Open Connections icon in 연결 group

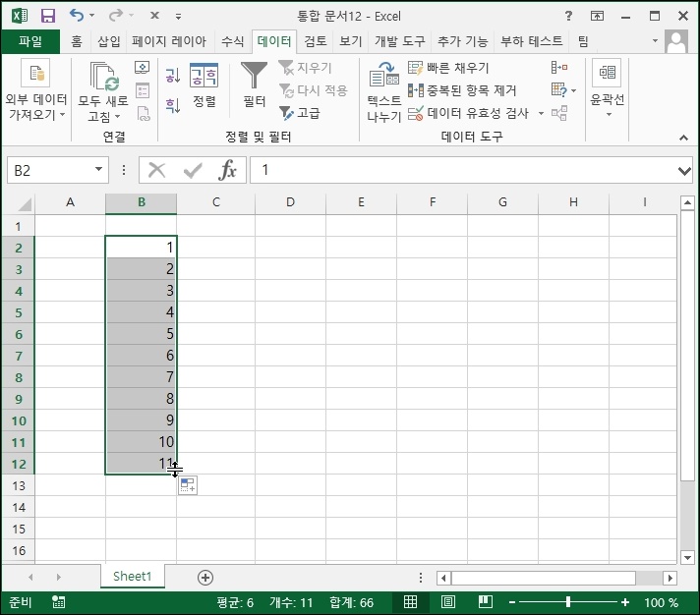click(x=142, y=68)
